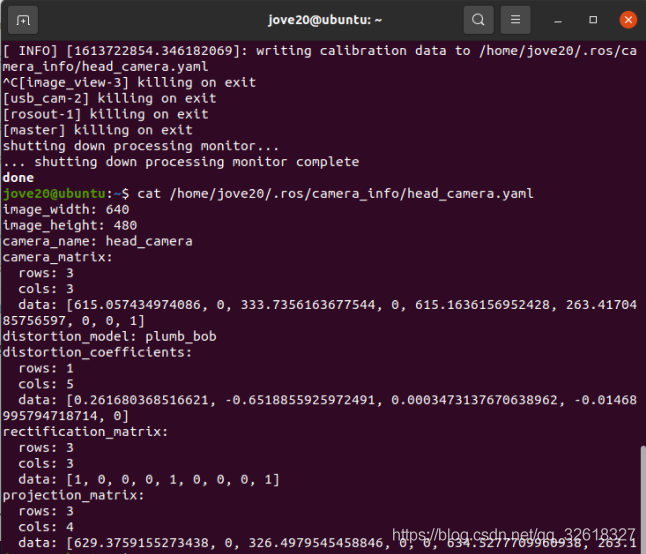646x554 pixels.
Task: Click the 'camera_matrix:' line
Action: (x=58, y=257)
